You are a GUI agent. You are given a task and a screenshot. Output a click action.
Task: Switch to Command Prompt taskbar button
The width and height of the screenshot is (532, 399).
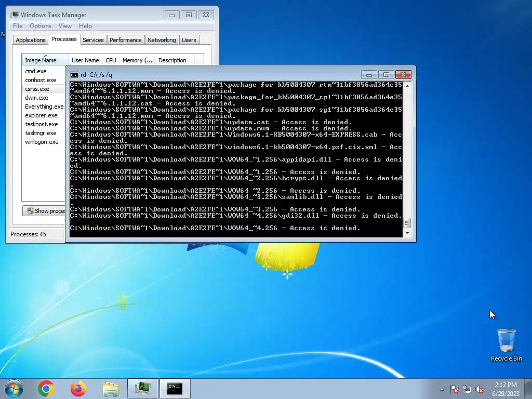click(175, 389)
